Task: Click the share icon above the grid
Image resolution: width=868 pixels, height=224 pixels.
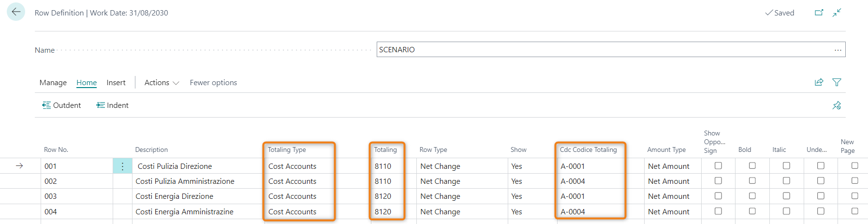Action: [819, 82]
